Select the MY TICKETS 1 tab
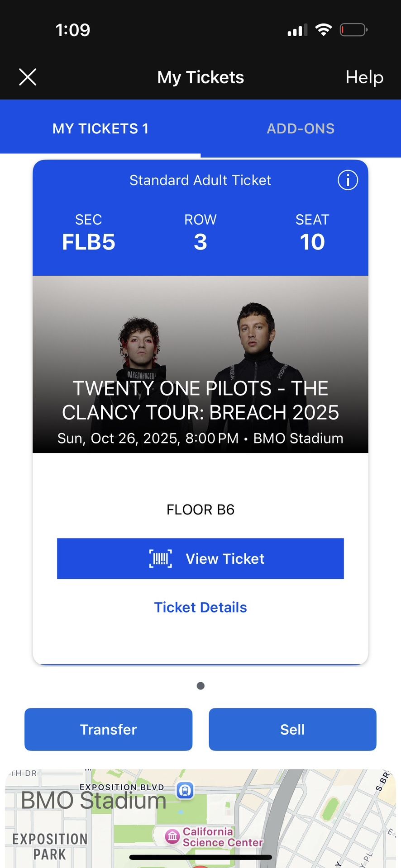The image size is (401, 868). pyautogui.click(x=100, y=129)
